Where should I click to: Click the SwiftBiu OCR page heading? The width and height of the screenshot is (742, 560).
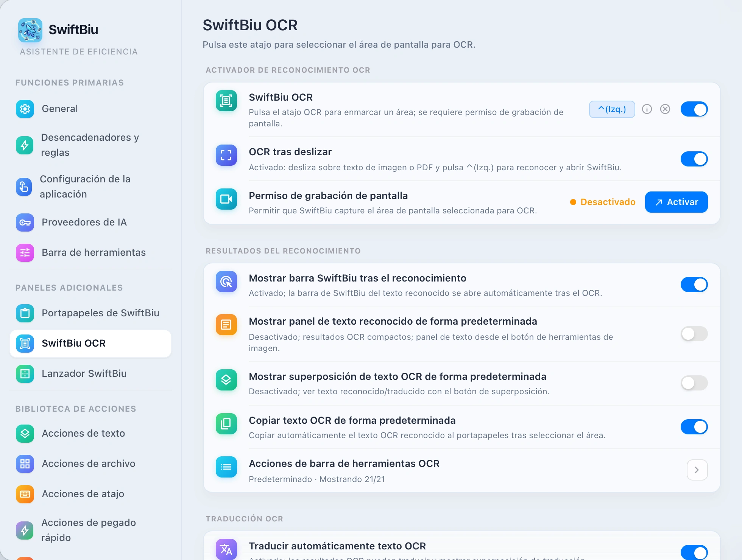250,25
